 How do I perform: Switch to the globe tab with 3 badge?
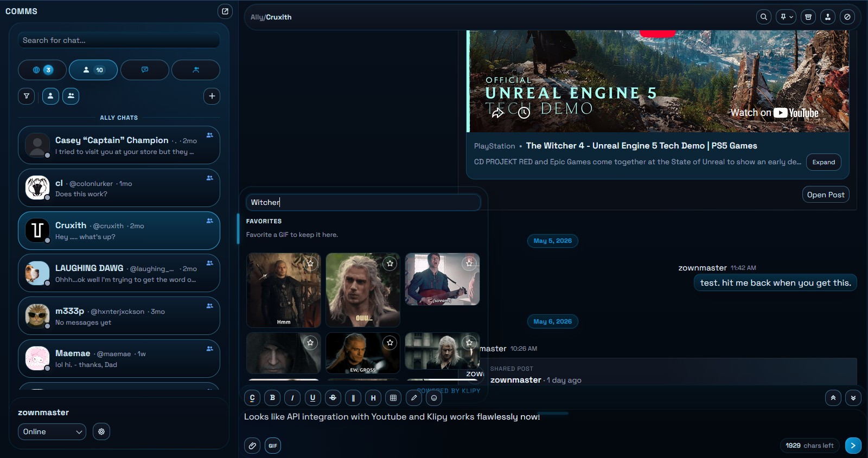42,70
